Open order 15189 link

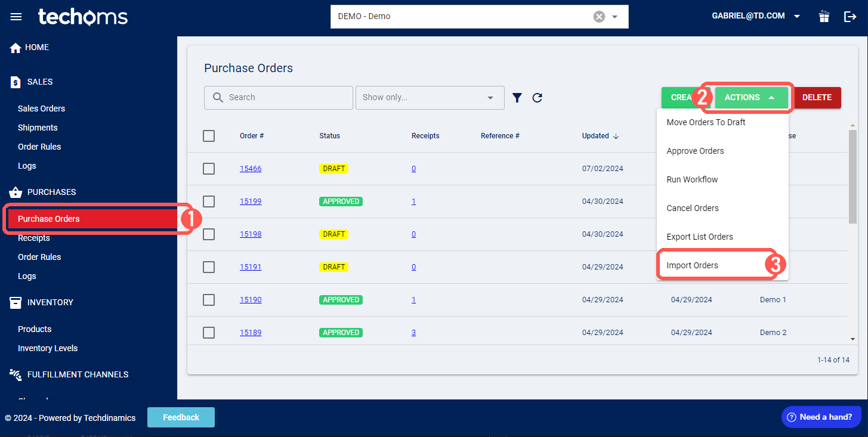(251, 333)
